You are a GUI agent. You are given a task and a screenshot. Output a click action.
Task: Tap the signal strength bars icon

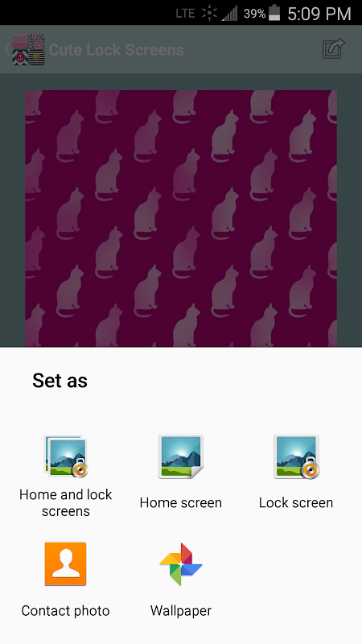pyautogui.click(x=230, y=14)
